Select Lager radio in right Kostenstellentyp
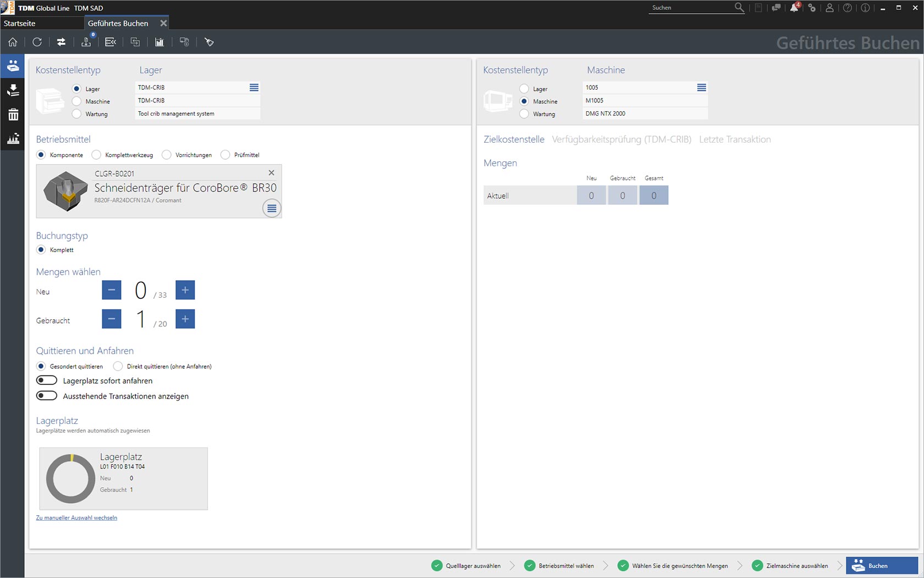This screenshot has width=924, height=578. coord(524,89)
